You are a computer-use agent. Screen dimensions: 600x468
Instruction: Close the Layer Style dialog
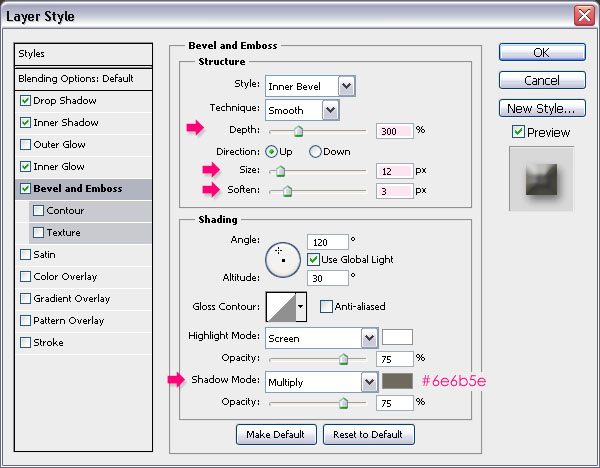coord(583,16)
